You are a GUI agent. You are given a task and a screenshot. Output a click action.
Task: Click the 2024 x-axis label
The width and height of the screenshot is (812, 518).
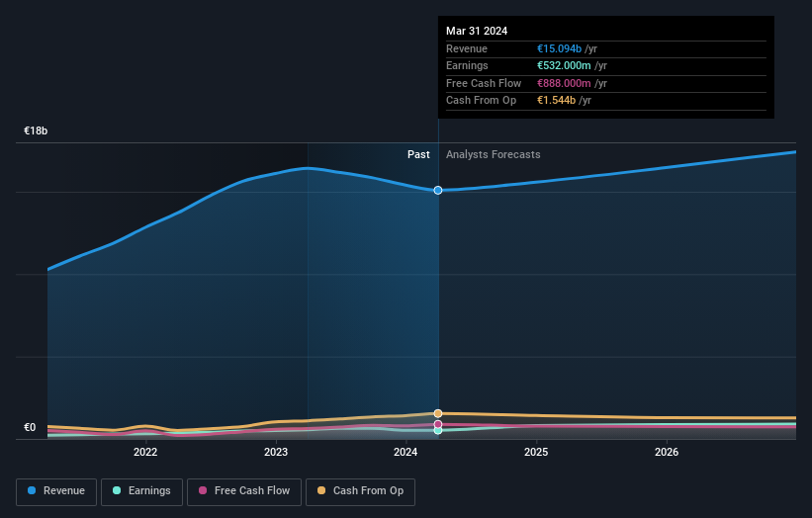[406, 452]
